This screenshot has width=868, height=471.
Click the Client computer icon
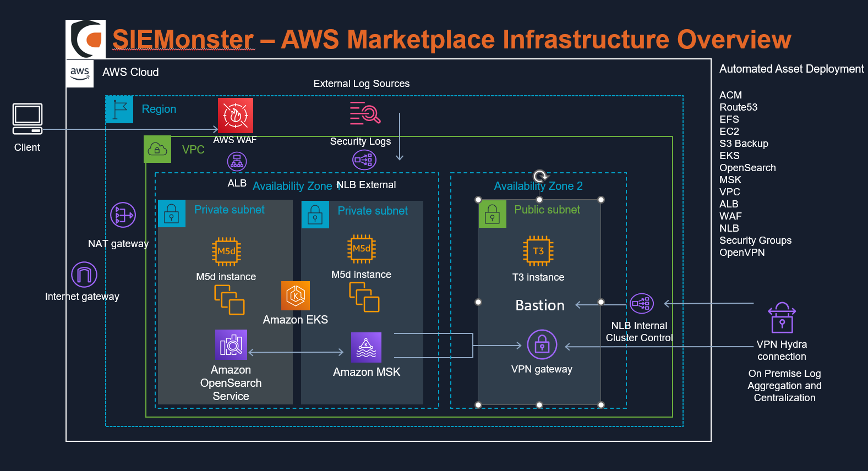(28, 119)
